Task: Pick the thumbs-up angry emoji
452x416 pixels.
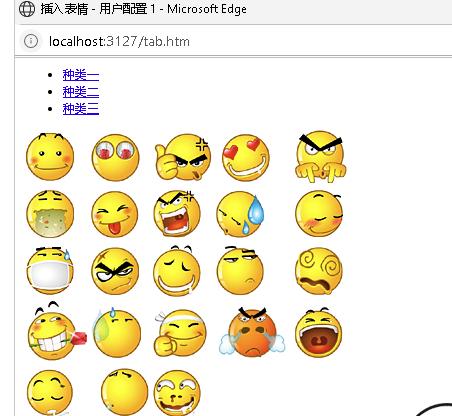Action: click(183, 157)
